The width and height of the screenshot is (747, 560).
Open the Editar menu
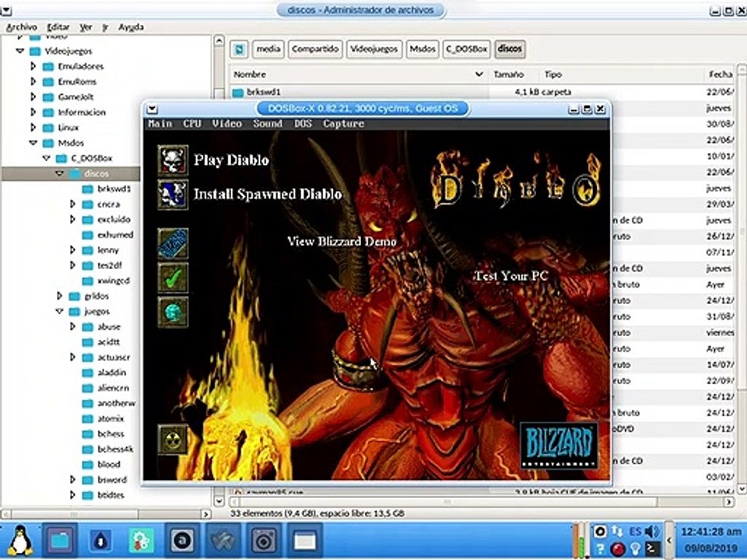[x=58, y=27]
